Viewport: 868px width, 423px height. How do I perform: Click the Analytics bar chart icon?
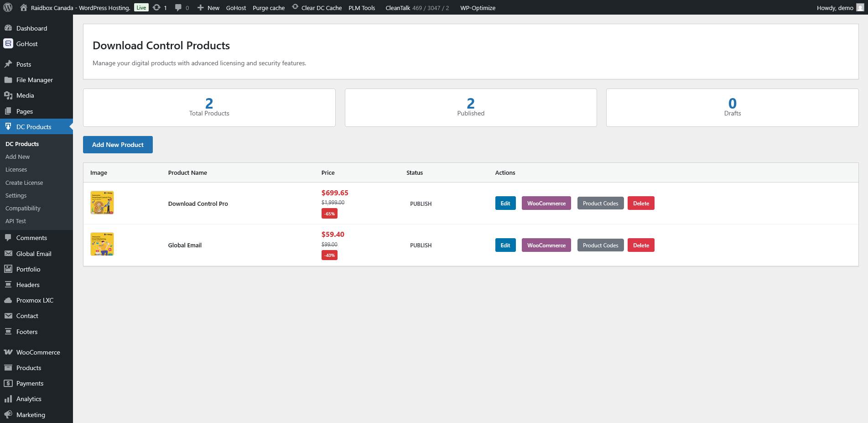click(8, 399)
